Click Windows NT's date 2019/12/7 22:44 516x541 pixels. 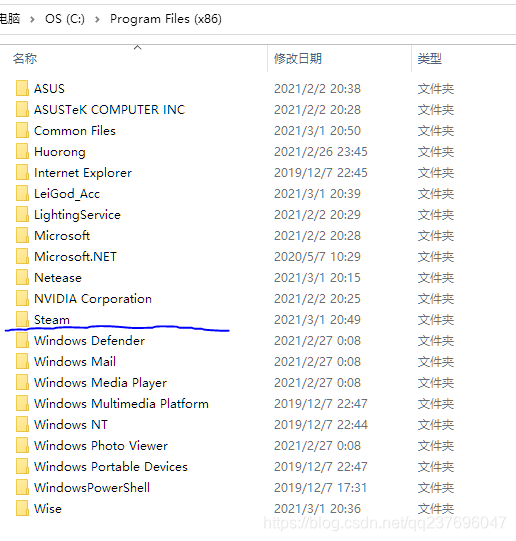pyautogui.click(x=321, y=425)
